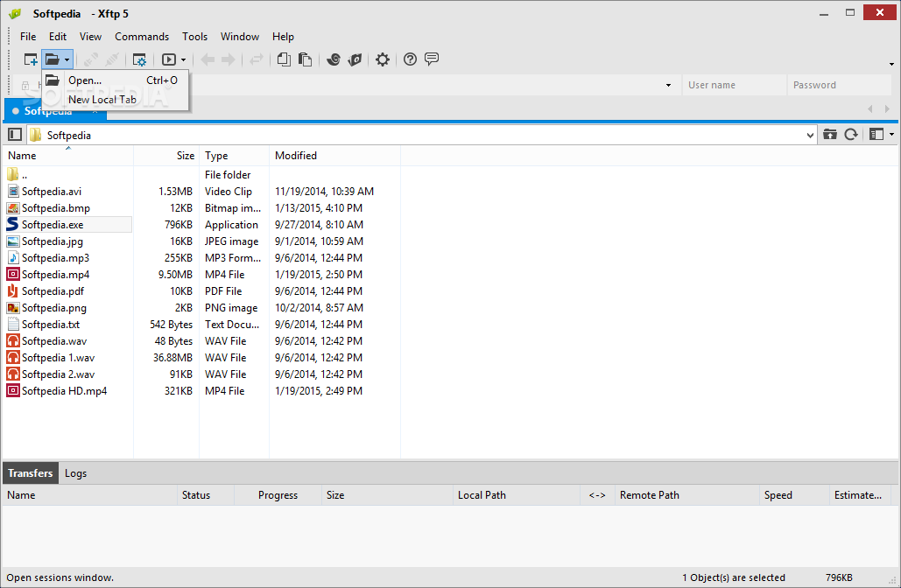Click the parent folder '..' icon
Screen dimensions: 901x588
point(12,175)
